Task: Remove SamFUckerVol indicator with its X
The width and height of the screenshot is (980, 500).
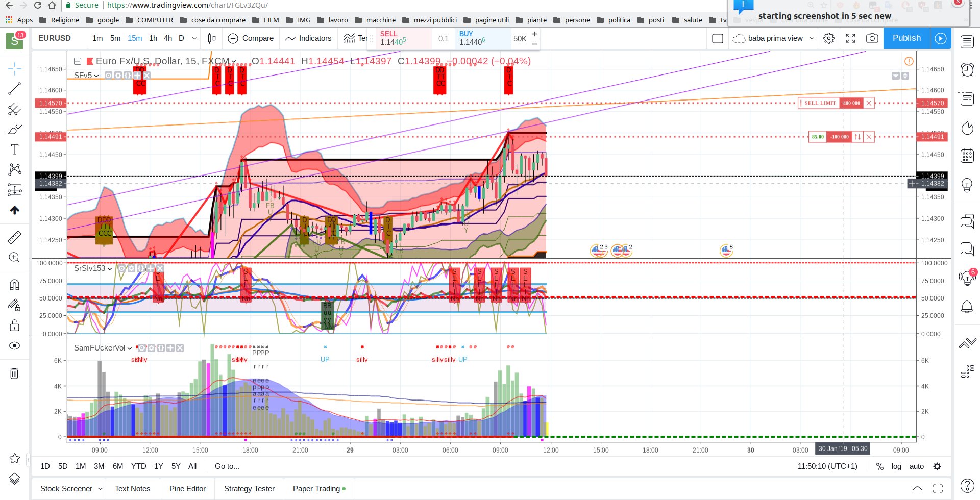Action: pyautogui.click(x=180, y=348)
